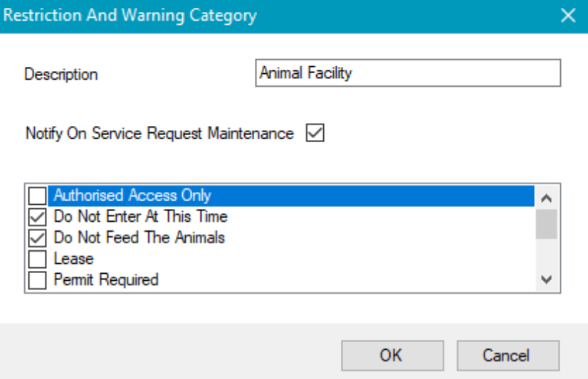Click the Description text field
The width and height of the screenshot is (588, 379).
(x=407, y=73)
